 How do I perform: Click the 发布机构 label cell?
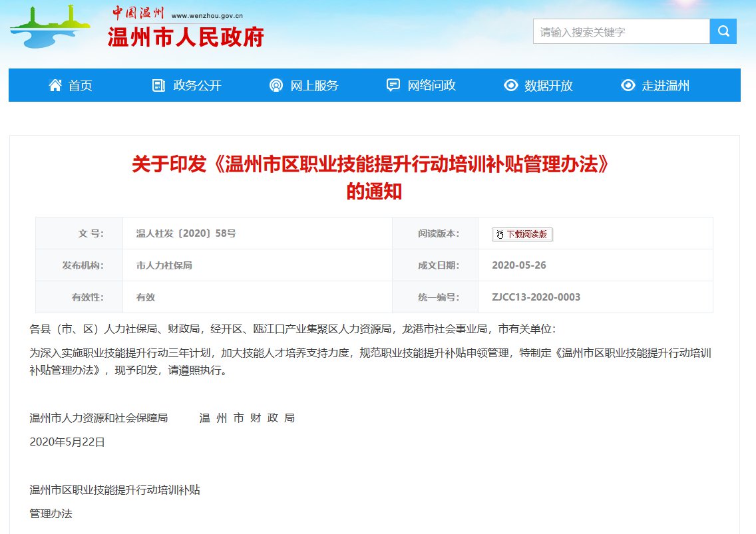click(x=79, y=265)
